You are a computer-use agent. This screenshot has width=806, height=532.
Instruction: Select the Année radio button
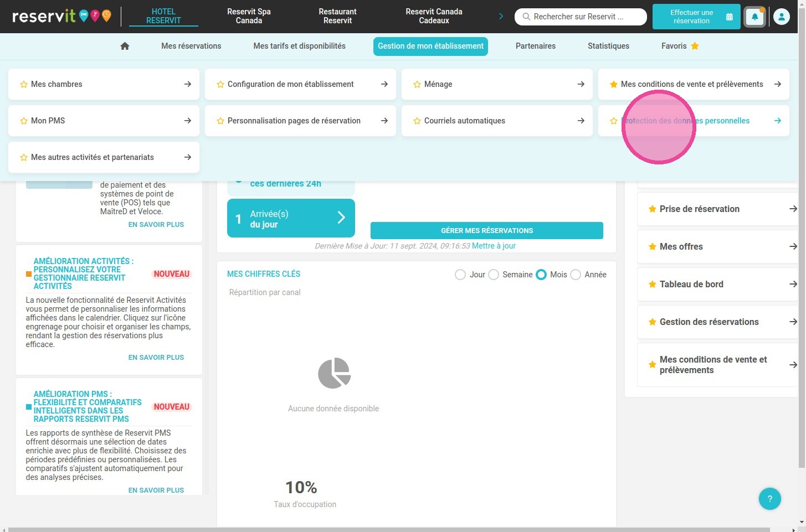(576, 275)
